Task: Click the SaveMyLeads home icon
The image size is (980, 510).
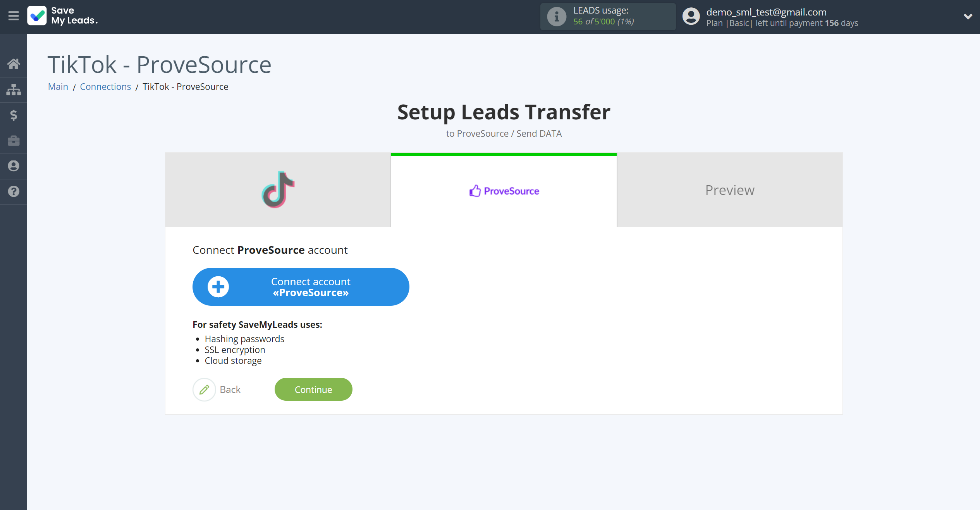Action: 14,63
